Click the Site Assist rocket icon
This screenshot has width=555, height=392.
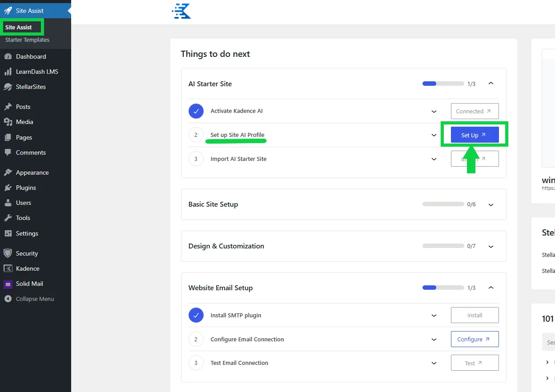[x=8, y=11]
